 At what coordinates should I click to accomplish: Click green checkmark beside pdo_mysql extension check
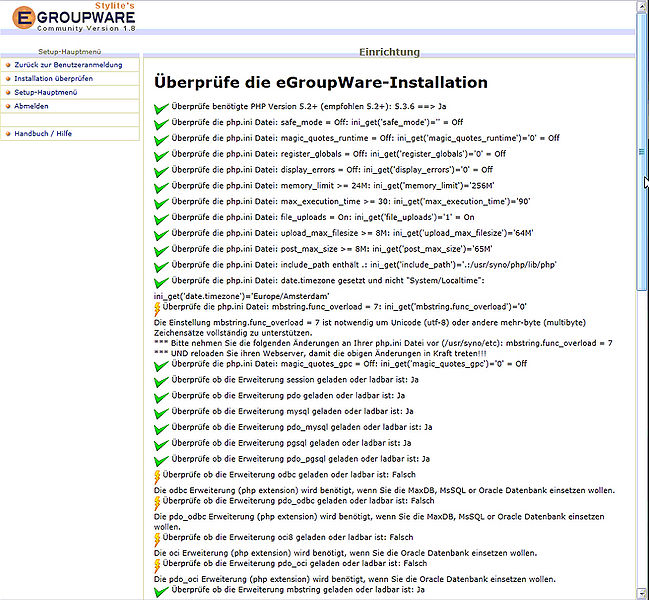tap(161, 428)
